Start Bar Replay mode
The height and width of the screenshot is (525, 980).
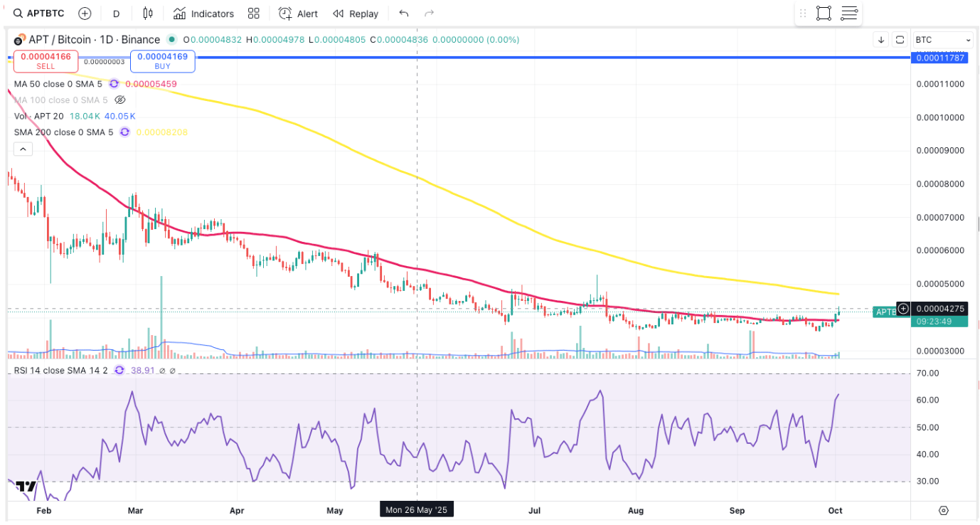pos(356,14)
